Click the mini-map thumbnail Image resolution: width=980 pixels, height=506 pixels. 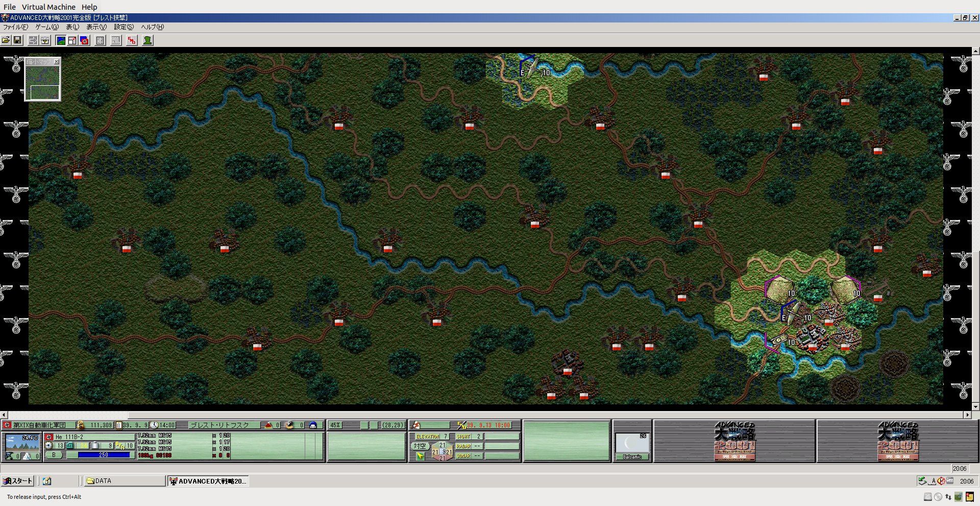point(43,82)
